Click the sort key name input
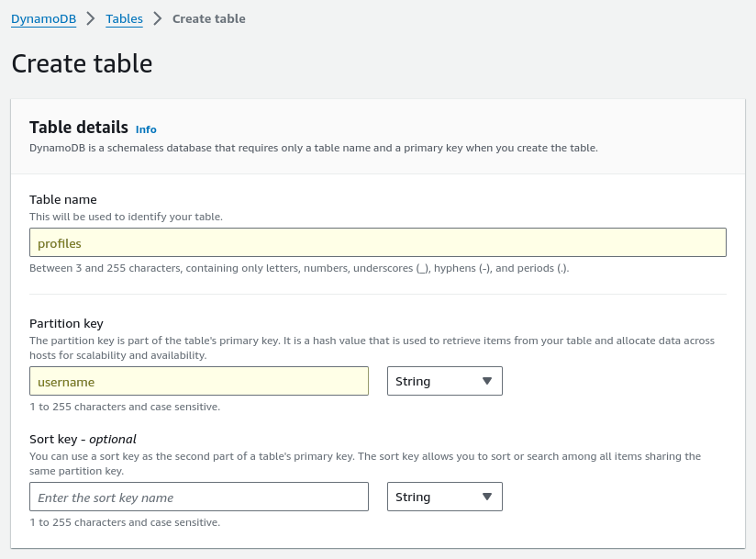 pos(199,497)
